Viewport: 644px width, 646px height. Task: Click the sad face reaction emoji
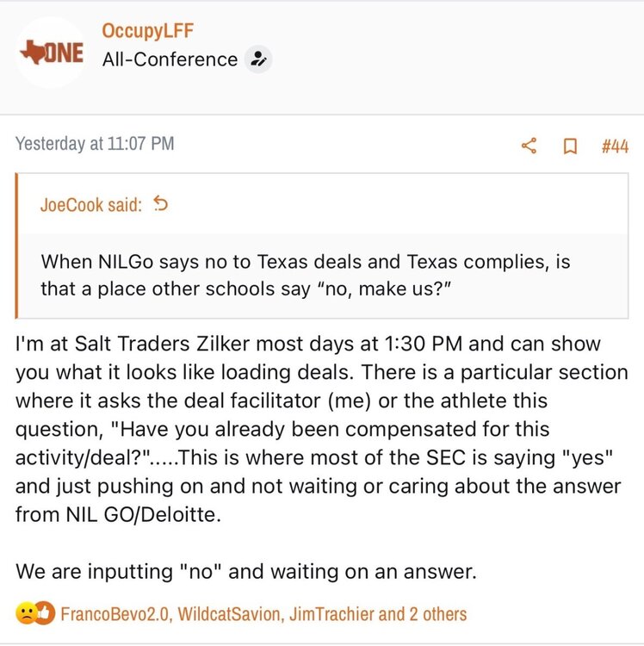(x=26, y=613)
